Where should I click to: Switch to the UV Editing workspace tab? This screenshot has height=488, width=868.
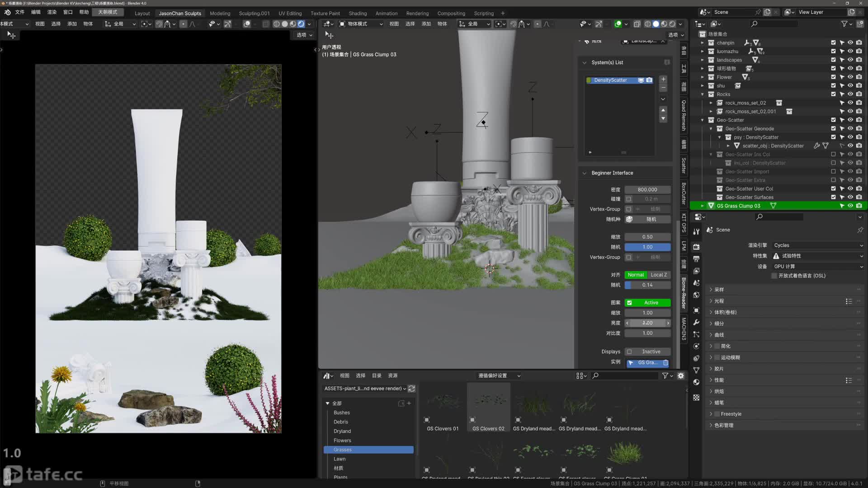click(290, 13)
